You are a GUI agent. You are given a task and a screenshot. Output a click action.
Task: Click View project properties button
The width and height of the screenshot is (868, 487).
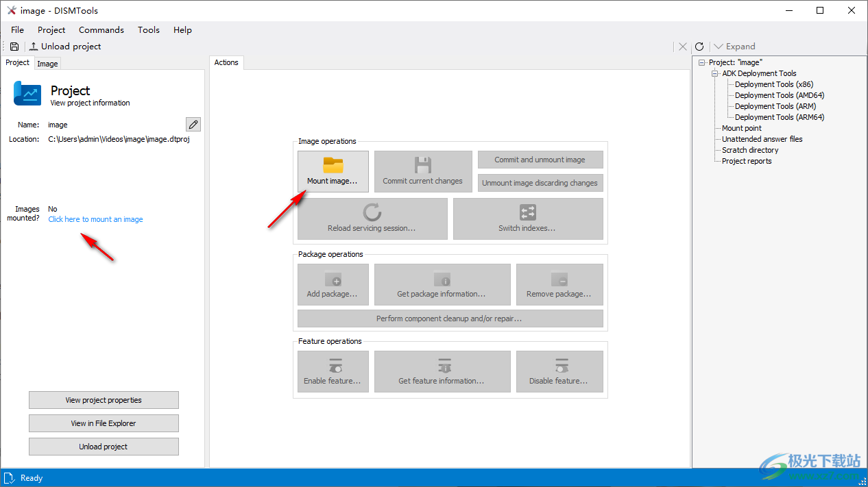tap(104, 400)
